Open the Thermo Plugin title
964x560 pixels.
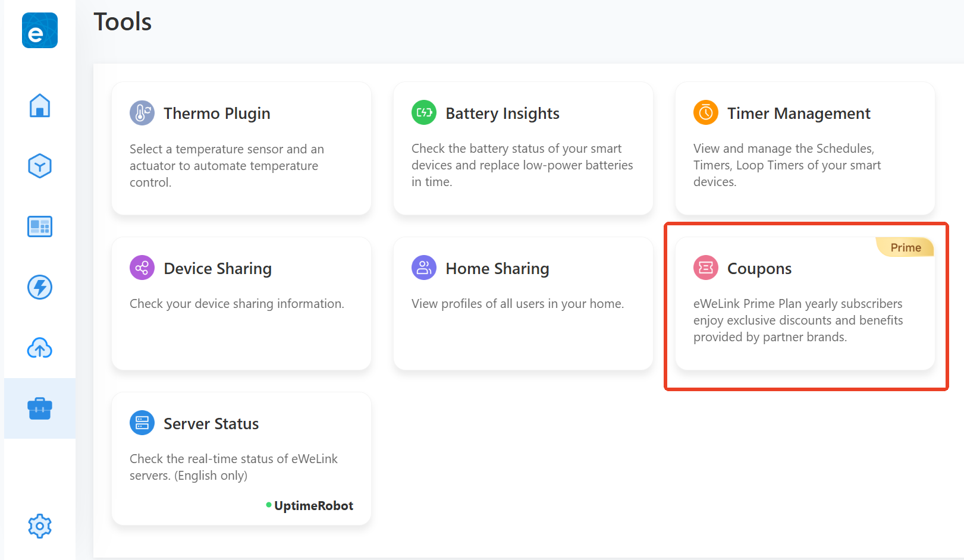(216, 114)
